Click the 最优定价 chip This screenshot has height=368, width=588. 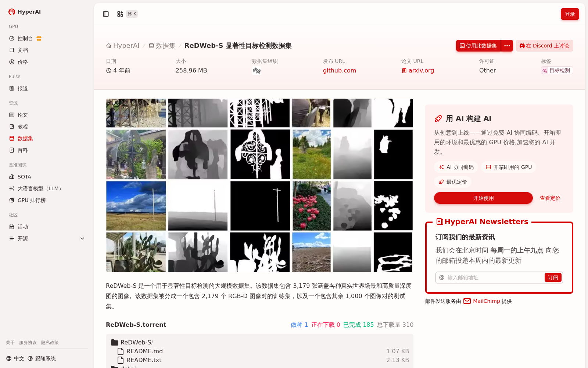(453, 182)
